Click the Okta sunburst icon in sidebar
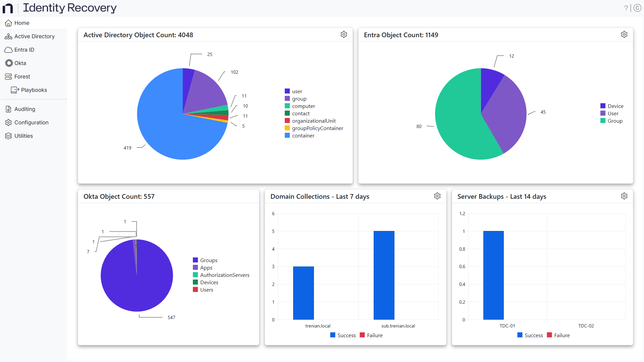 (9, 63)
